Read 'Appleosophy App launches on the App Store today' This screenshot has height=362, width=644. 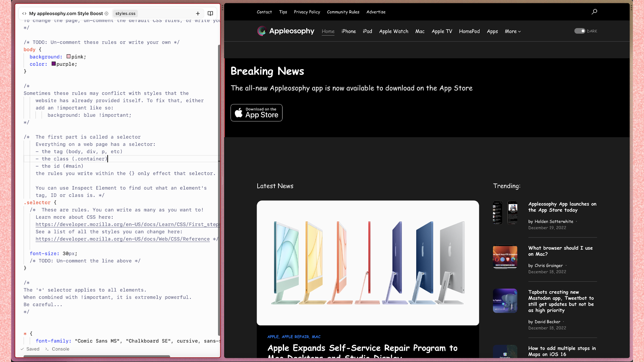(562, 207)
